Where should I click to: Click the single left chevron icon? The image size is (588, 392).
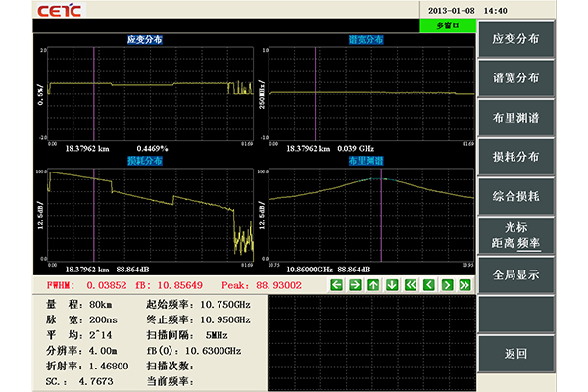point(428,285)
